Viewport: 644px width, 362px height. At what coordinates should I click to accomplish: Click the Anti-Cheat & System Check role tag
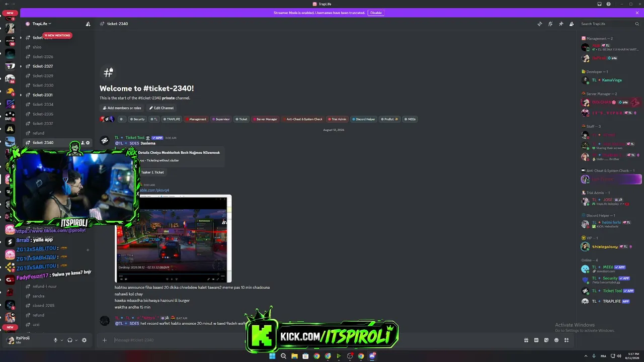[x=302, y=119]
